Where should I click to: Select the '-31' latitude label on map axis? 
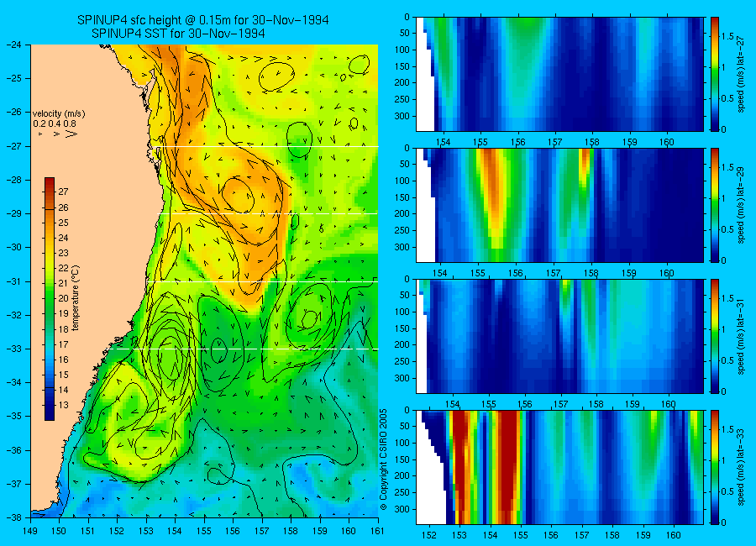pos(13,281)
